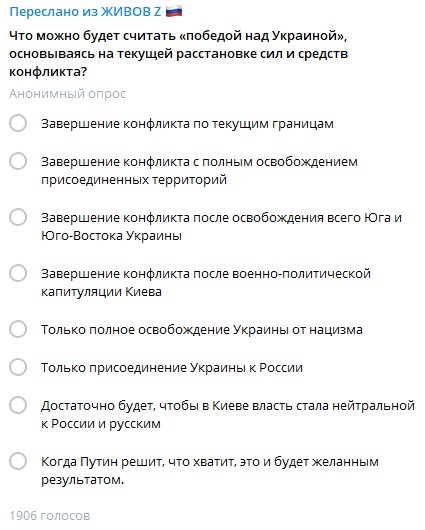Click option text 'Только присоединение Украины к России'
Viewport: 425px width, 530px height.
[172, 368]
